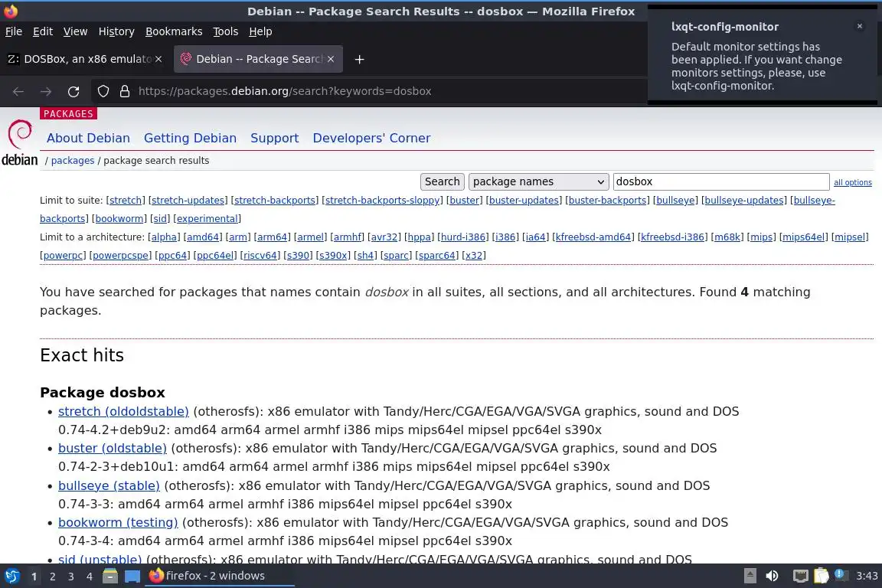Click the show desktop taskbar icon

(132, 577)
